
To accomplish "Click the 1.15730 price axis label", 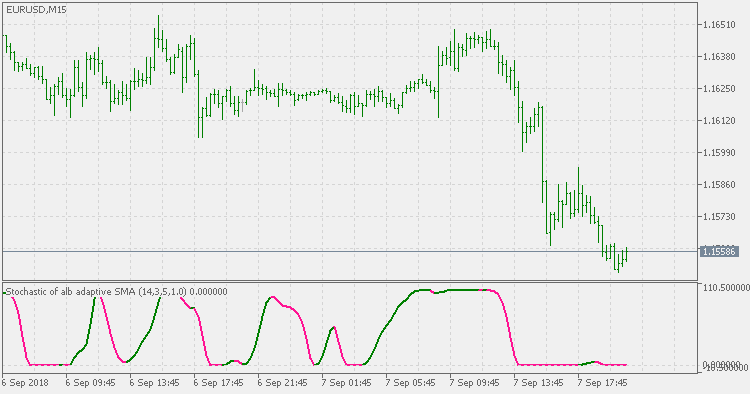I will pos(719,217).
